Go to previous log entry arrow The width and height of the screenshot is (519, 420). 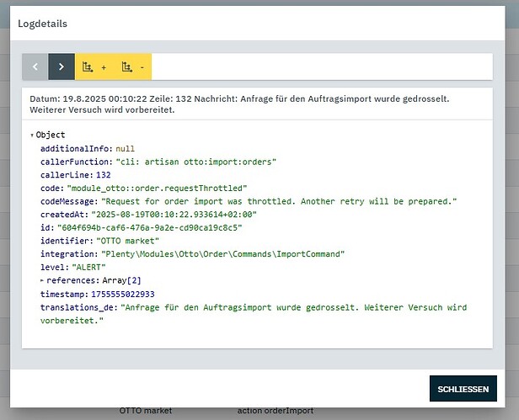click(x=35, y=66)
